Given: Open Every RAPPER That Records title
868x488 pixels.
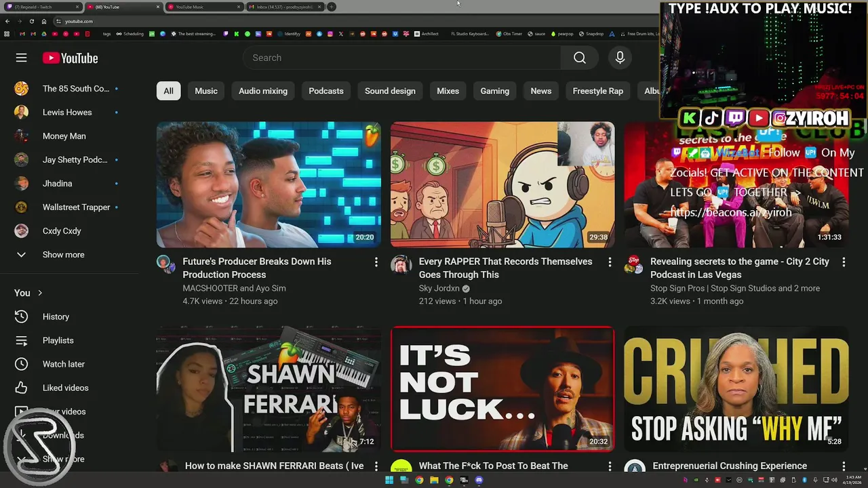Looking at the screenshot, I should [506, 268].
